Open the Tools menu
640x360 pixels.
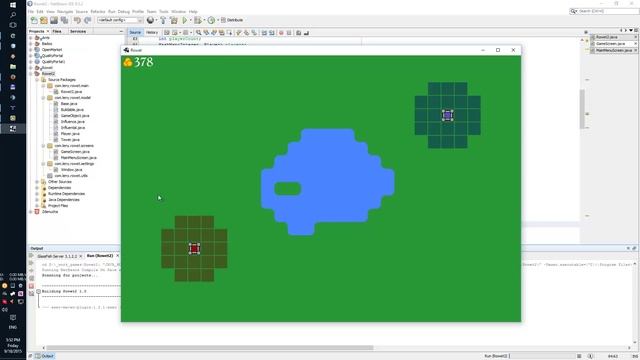164,11
